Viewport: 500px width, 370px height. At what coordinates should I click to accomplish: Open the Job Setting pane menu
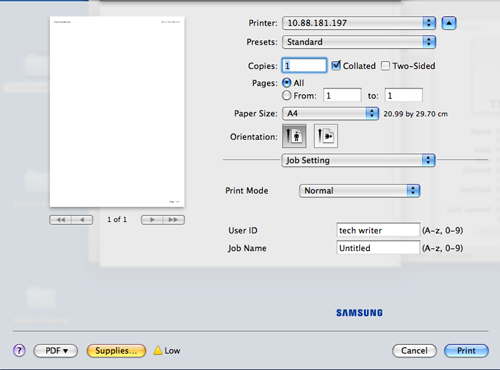tap(358, 160)
